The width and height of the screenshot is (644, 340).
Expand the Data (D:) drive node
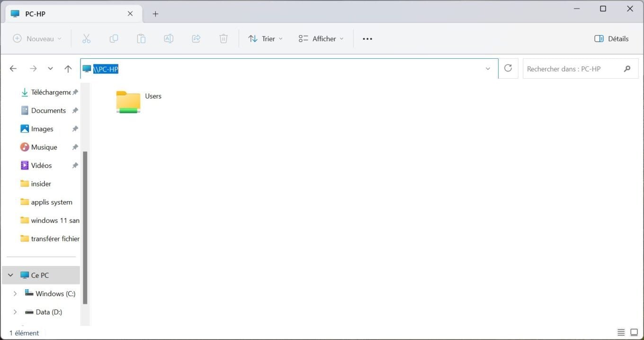(x=15, y=312)
